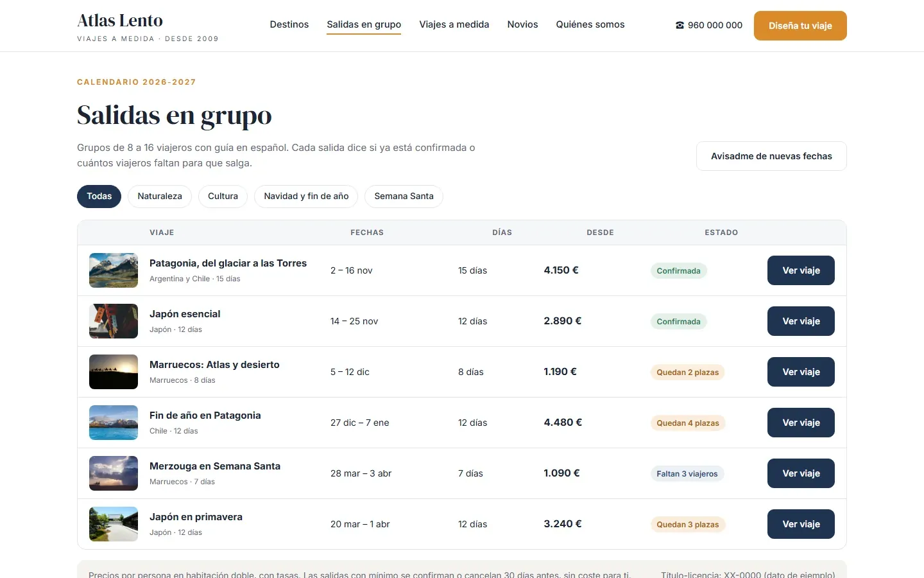
Task: Click Avisadme de nuevas fechas
Action: point(771,156)
